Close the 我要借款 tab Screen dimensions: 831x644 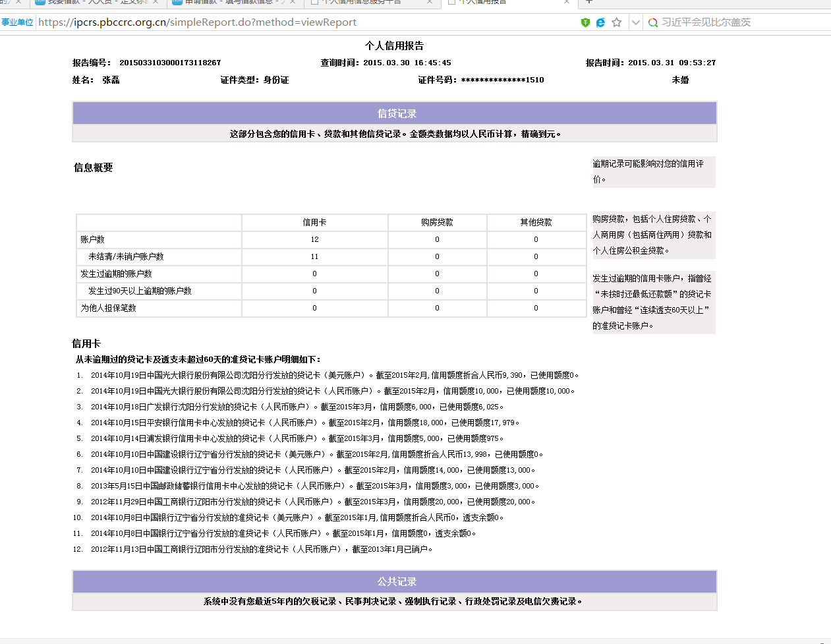[x=156, y=2]
